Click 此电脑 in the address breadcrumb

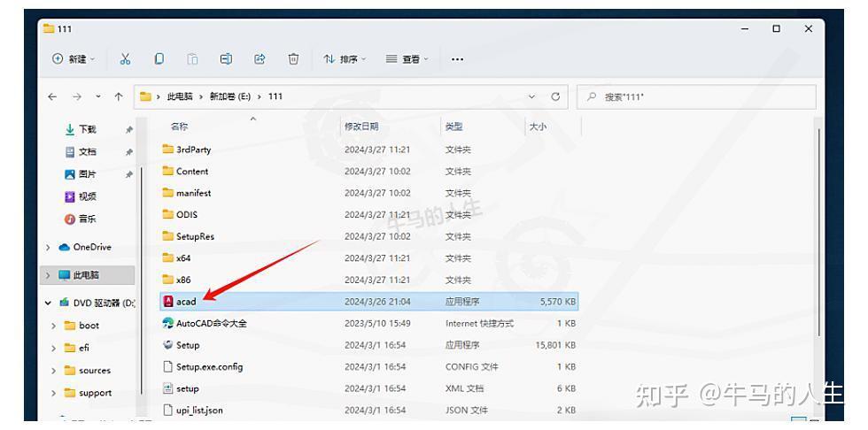180,96
